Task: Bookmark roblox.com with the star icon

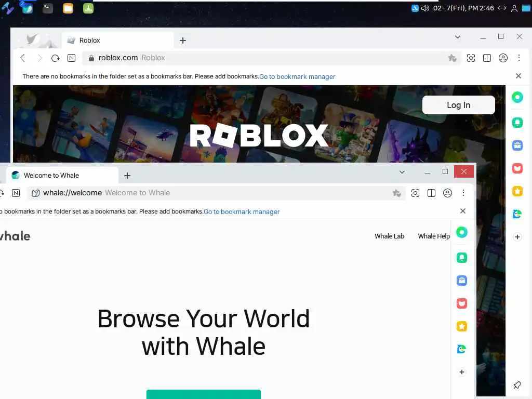Action: pyautogui.click(x=452, y=58)
